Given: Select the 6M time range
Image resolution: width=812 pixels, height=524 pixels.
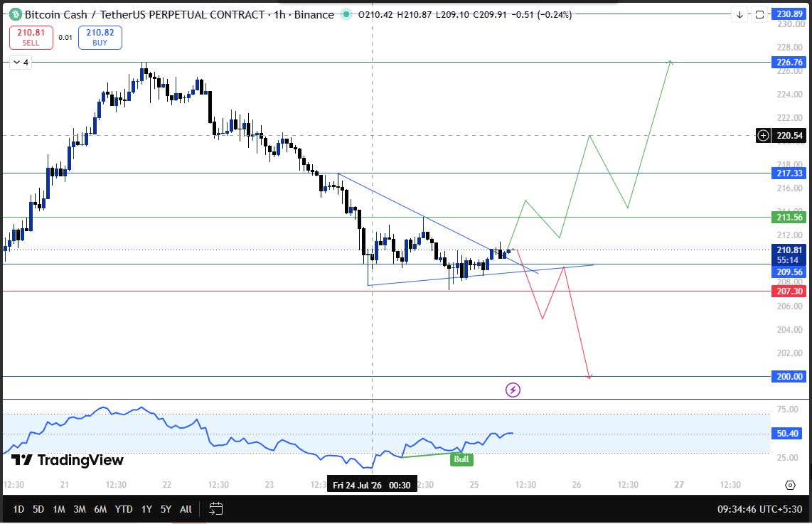Looking at the screenshot, I should pos(100,510).
